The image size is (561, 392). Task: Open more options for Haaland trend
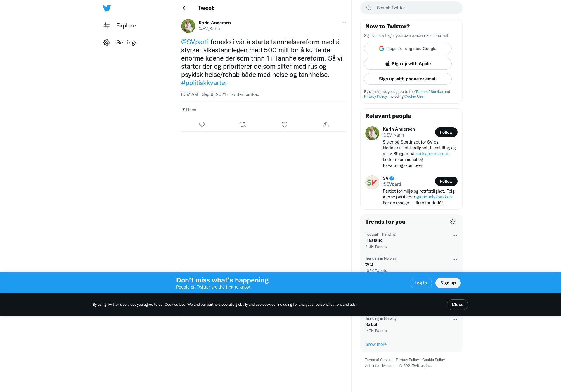pos(455,235)
